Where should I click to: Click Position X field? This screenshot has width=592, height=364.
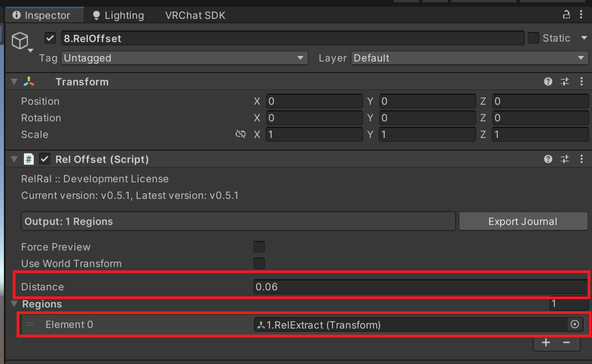click(314, 101)
